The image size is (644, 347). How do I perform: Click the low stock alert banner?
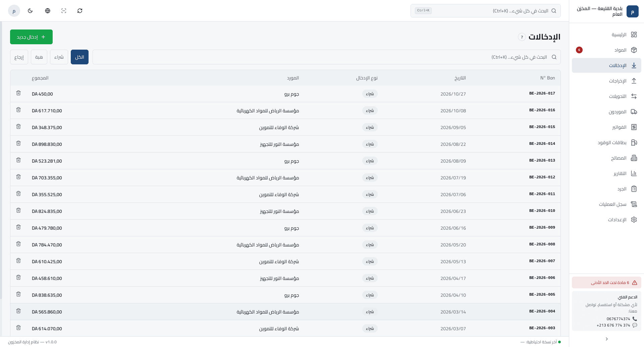pos(606,283)
